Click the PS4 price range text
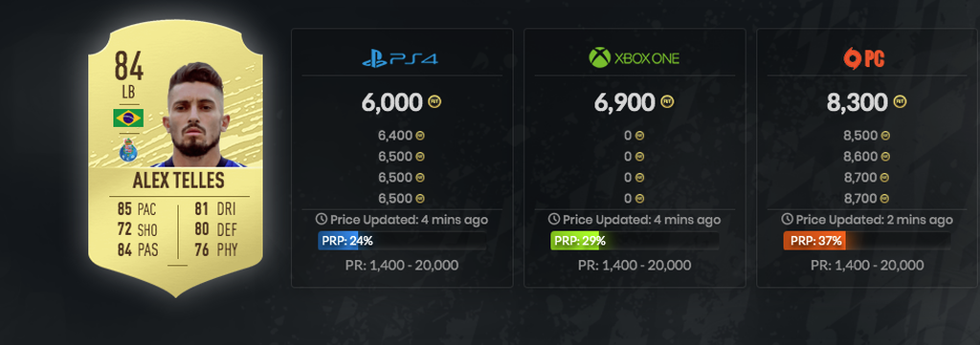The width and height of the screenshot is (980, 345). pos(402,265)
